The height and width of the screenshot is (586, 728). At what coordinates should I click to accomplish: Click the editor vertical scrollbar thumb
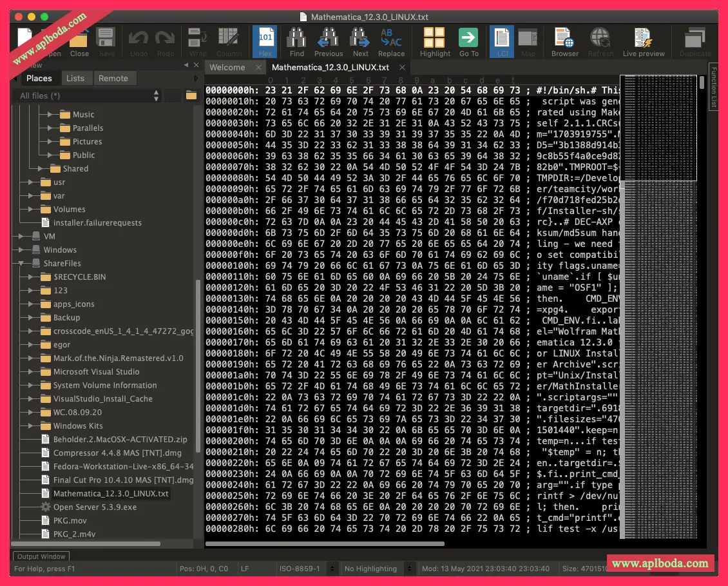(702, 83)
